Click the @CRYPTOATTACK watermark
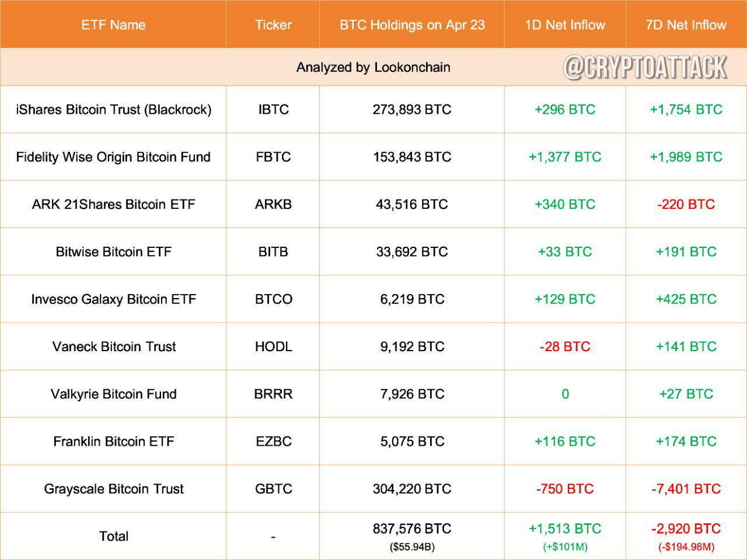Image resolution: width=747 pixels, height=560 pixels. tap(645, 68)
